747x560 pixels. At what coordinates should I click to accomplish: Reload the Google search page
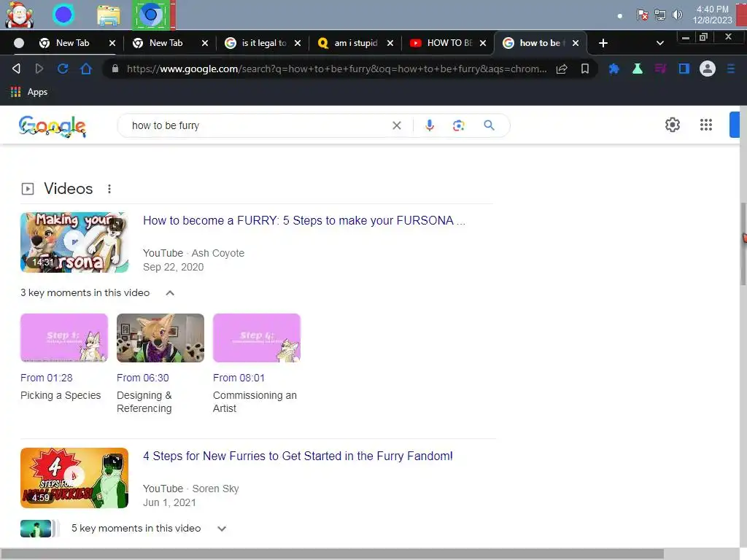click(x=63, y=69)
